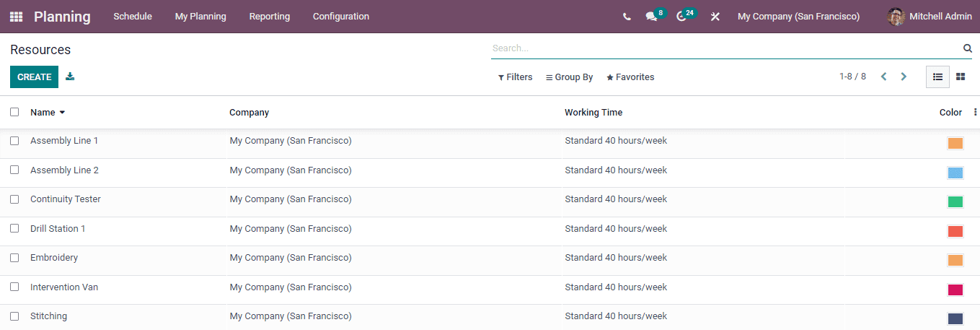
Task: Click the phone call icon
Action: click(x=627, y=17)
